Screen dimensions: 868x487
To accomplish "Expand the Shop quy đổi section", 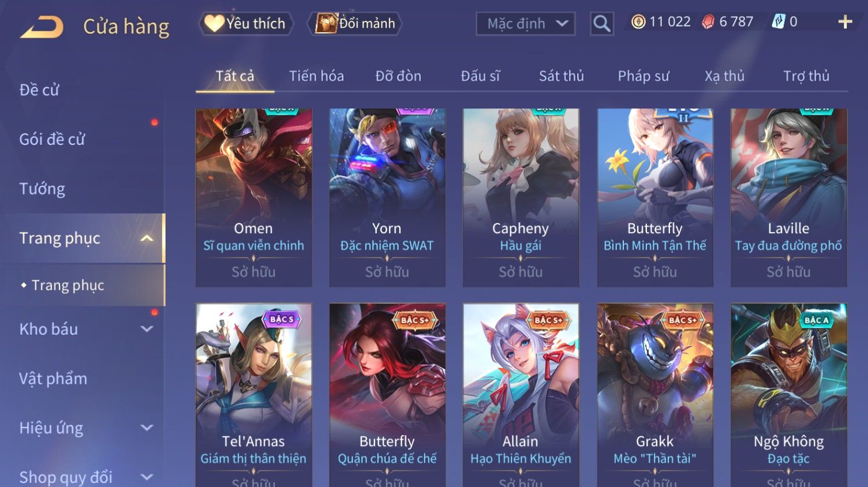I will point(147,477).
